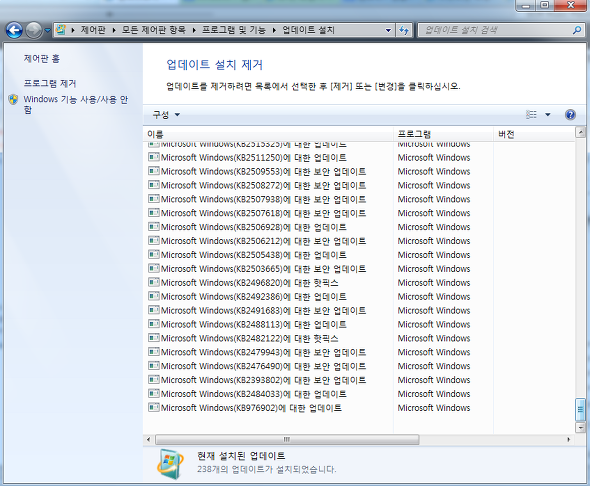Click the vertical scrollbar down arrow
590x486 pixels.
(x=580, y=427)
